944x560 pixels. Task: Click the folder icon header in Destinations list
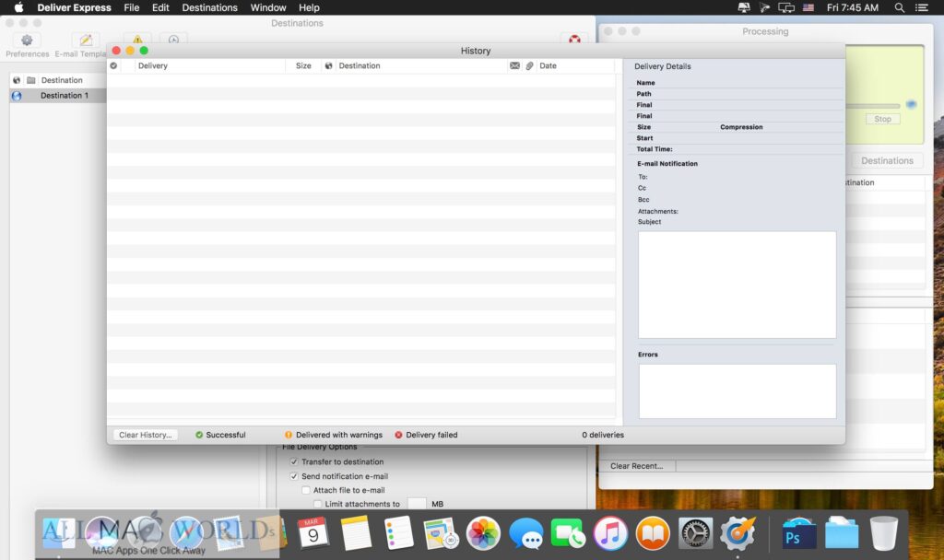pyautogui.click(x=31, y=80)
